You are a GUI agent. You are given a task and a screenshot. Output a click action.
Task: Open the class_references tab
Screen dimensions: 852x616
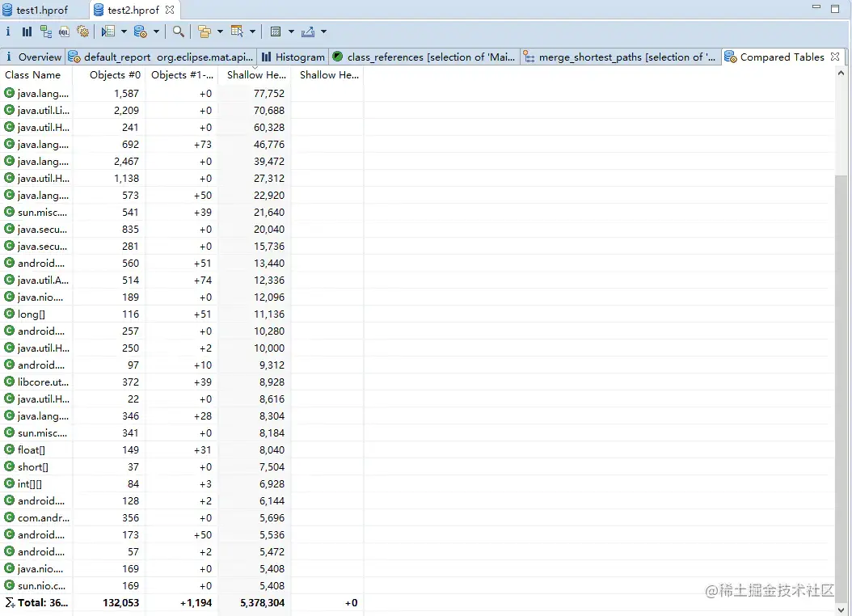click(x=424, y=57)
